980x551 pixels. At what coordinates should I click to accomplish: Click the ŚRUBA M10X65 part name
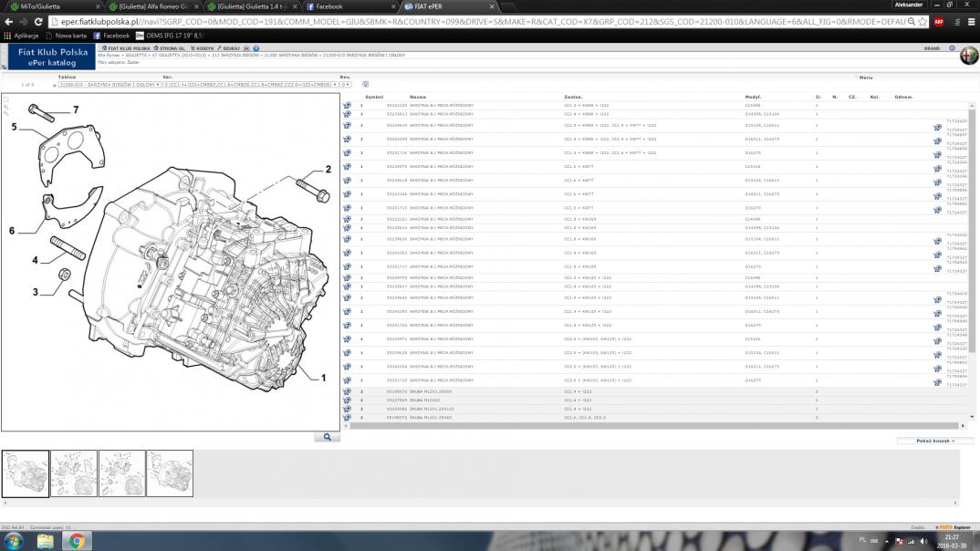click(425, 400)
